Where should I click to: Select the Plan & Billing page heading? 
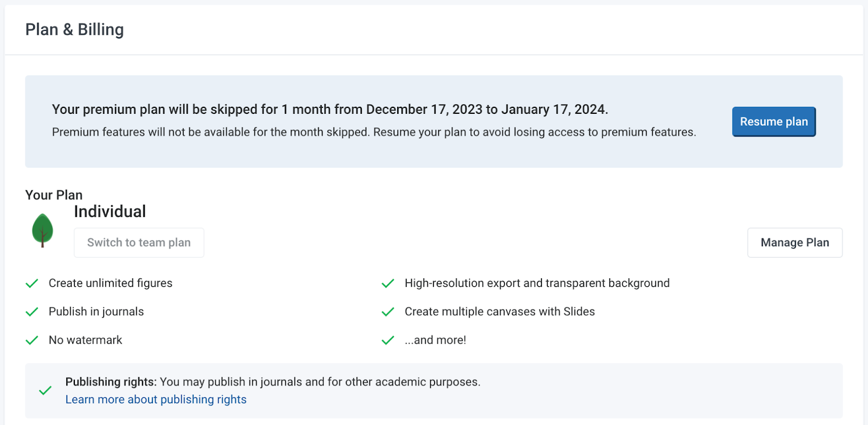(x=74, y=30)
